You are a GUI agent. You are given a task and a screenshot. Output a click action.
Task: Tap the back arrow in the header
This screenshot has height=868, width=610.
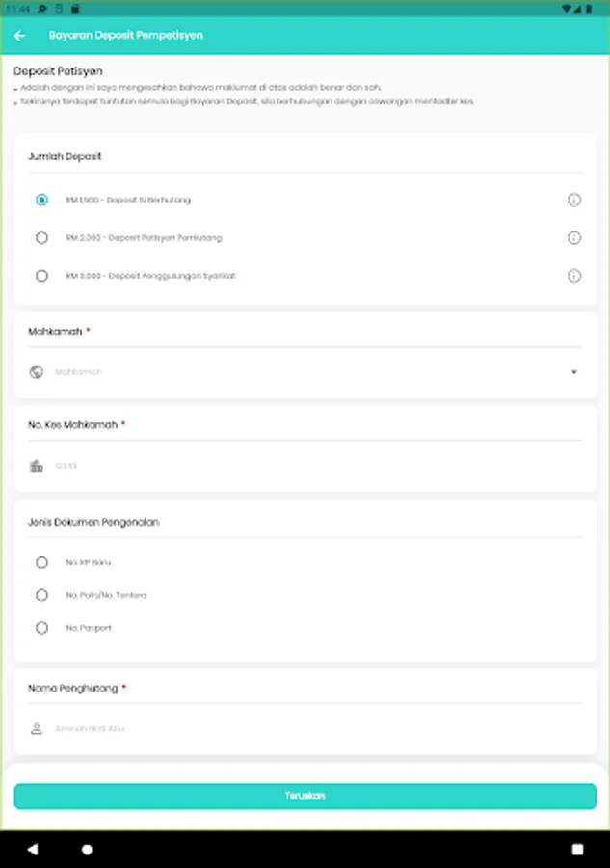click(20, 36)
